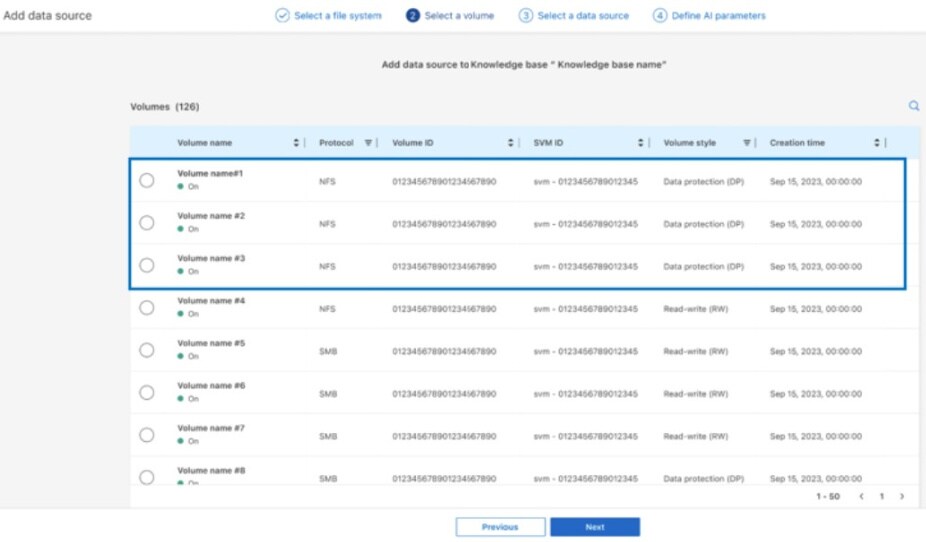Select Volume name #7 radio button
Image resolution: width=926 pixels, height=542 pixels.
click(x=147, y=435)
